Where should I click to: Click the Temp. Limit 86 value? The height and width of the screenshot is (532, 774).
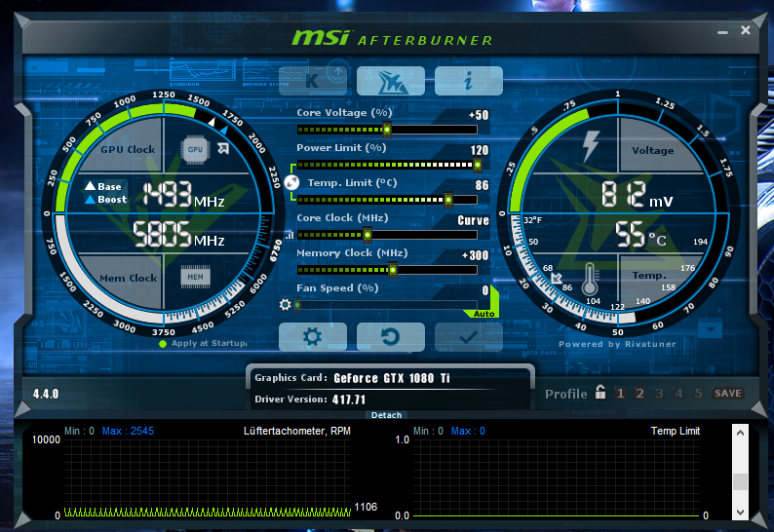[x=482, y=185]
